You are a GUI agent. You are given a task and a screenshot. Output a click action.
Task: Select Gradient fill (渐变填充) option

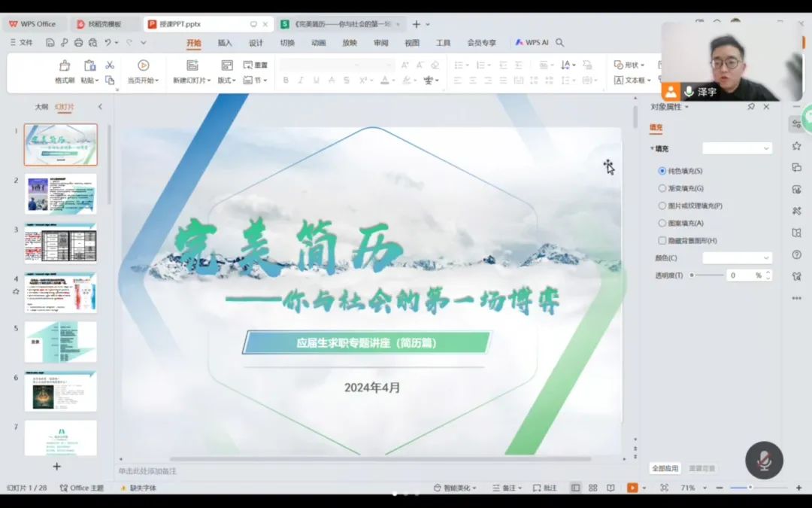pyautogui.click(x=662, y=188)
